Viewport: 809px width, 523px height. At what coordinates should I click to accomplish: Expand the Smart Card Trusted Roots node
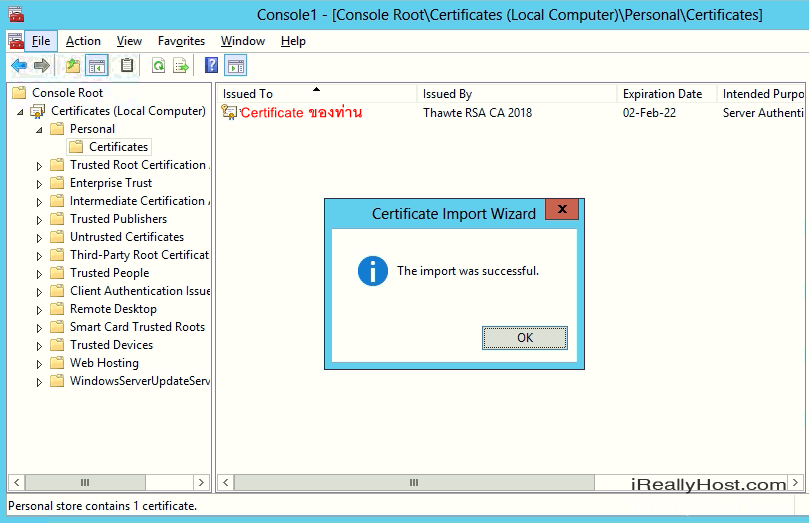pos(39,328)
